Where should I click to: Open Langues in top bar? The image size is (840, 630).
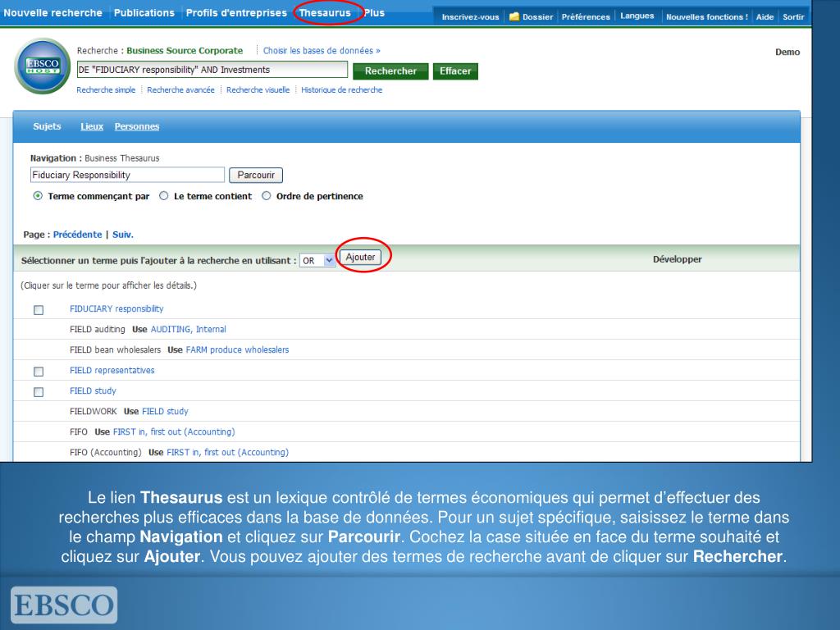[637, 16]
